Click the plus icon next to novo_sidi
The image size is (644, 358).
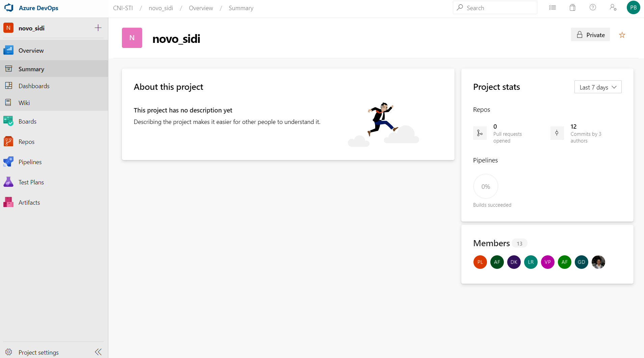pyautogui.click(x=98, y=28)
